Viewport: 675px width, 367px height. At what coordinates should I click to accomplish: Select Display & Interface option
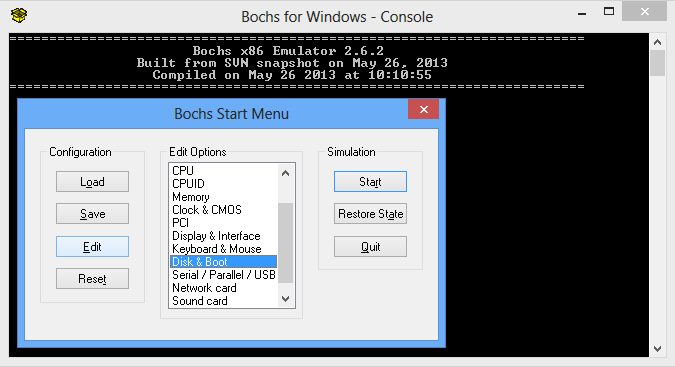[x=224, y=236]
